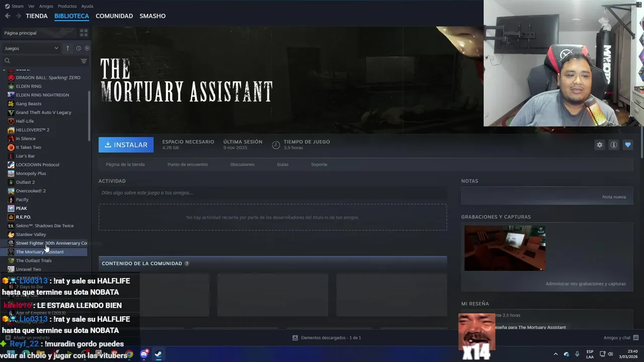Click the Discord icon in the taskbar
644x362 pixels.
tap(144, 354)
